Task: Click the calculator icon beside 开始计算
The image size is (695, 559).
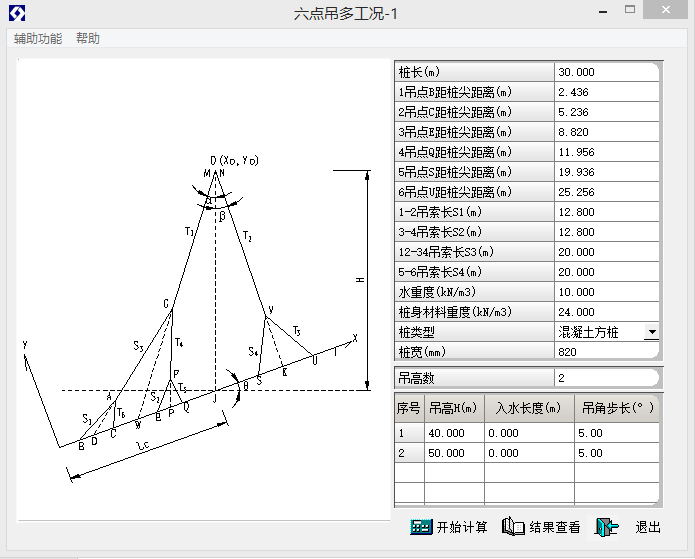Action: click(x=421, y=527)
